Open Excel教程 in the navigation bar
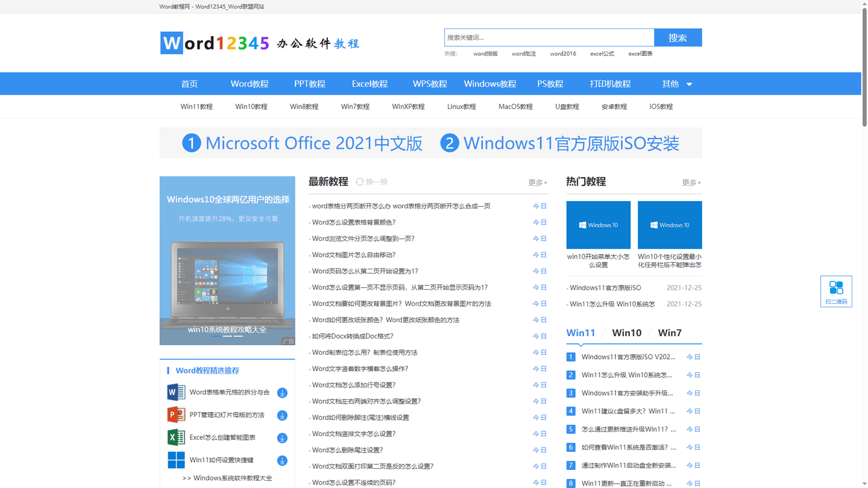This screenshot has width=868, height=488. [370, 84]
